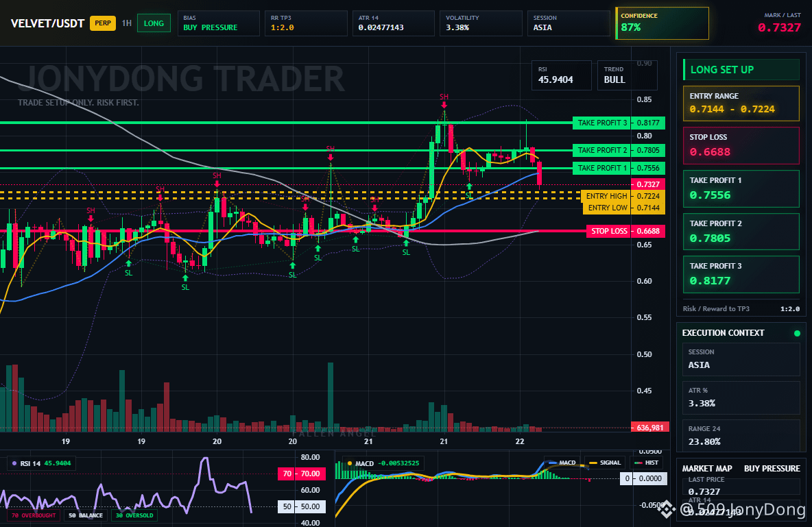The image size is (812, 527).
Task: Click the SESSION ASIA card in the top bar
Action: pos(569,23)
